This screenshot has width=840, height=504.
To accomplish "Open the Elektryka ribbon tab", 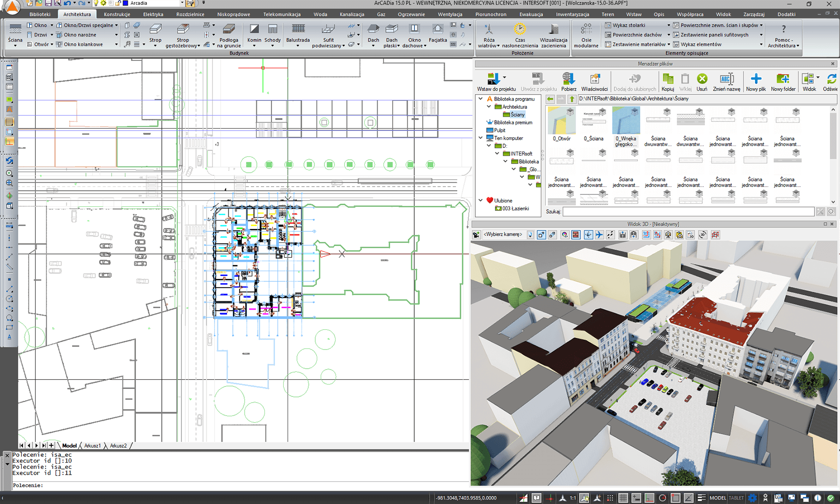I will point(153,14).
